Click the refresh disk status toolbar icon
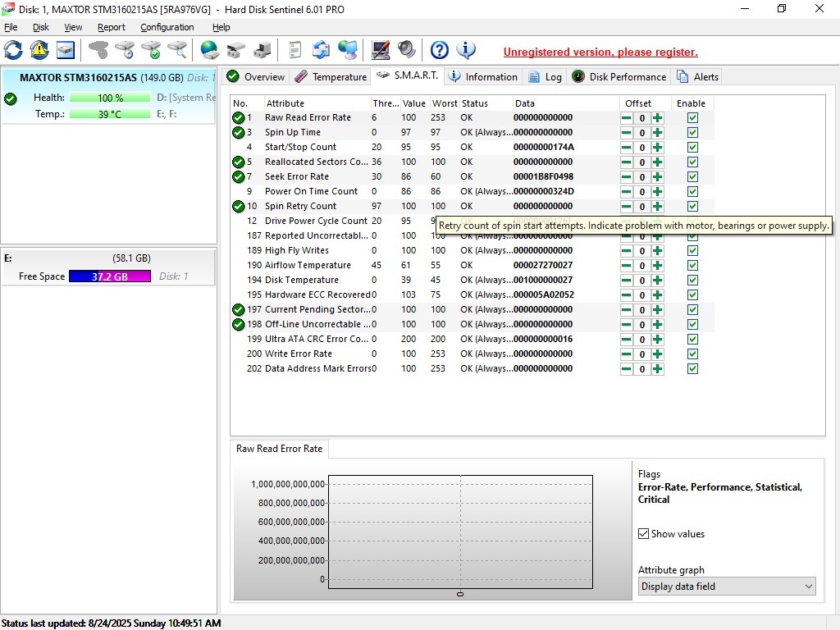 point(13,50)
